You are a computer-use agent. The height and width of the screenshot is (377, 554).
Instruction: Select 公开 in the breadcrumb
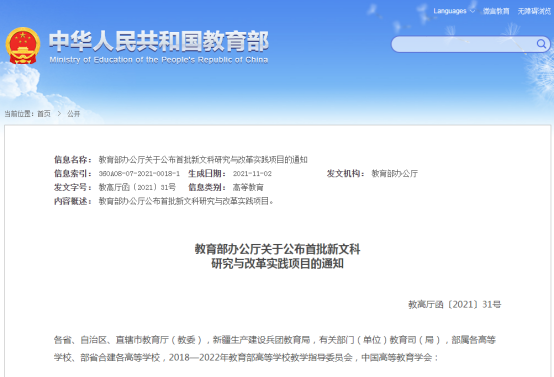[73, 114]
